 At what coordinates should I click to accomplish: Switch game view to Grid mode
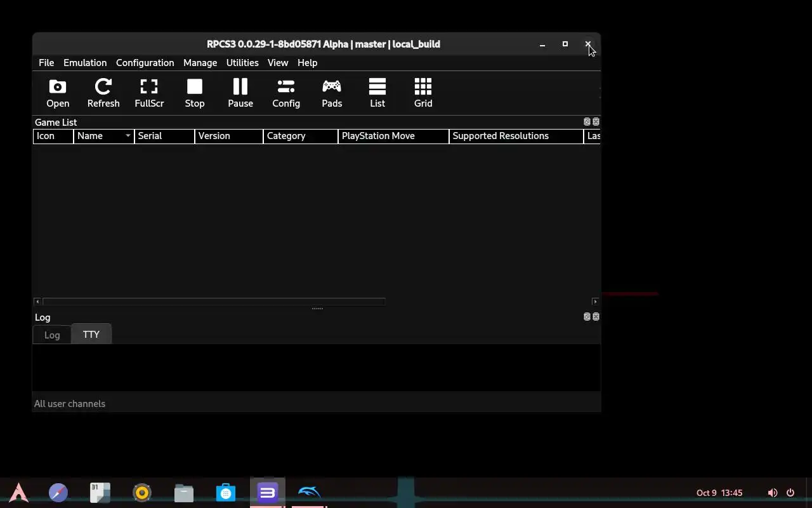tap(423, 93)
